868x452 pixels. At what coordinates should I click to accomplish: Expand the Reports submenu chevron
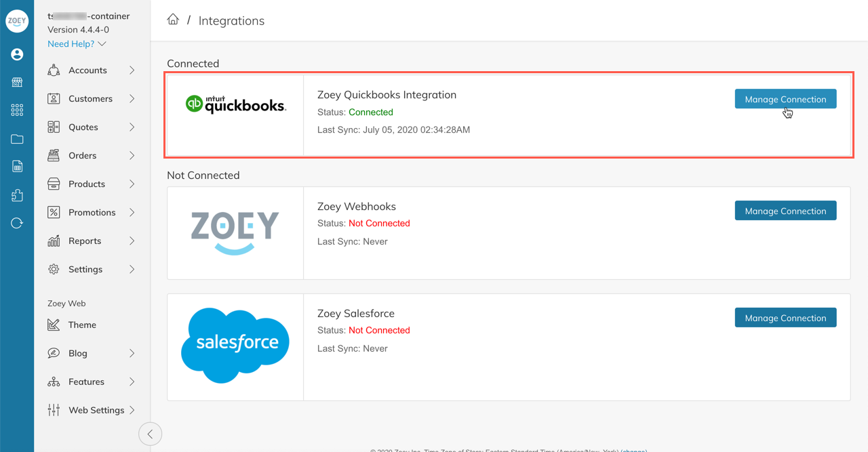click(x=132, y=241)
